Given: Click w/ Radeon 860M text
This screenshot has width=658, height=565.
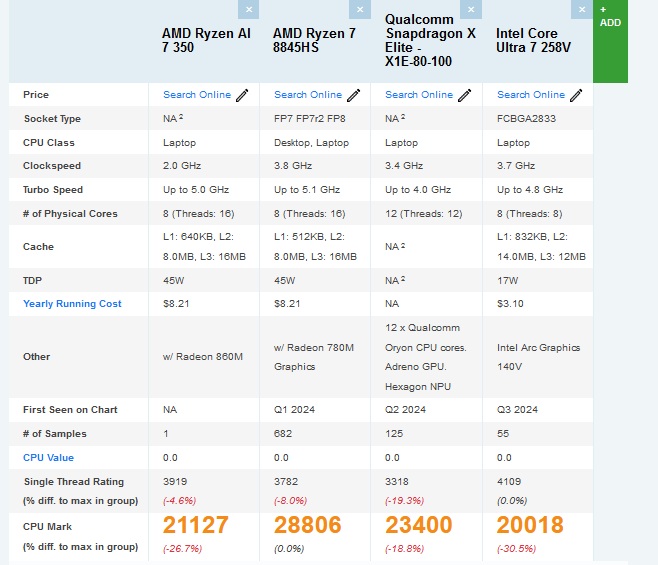Looking at the screenshot, I should coord(203,357).
